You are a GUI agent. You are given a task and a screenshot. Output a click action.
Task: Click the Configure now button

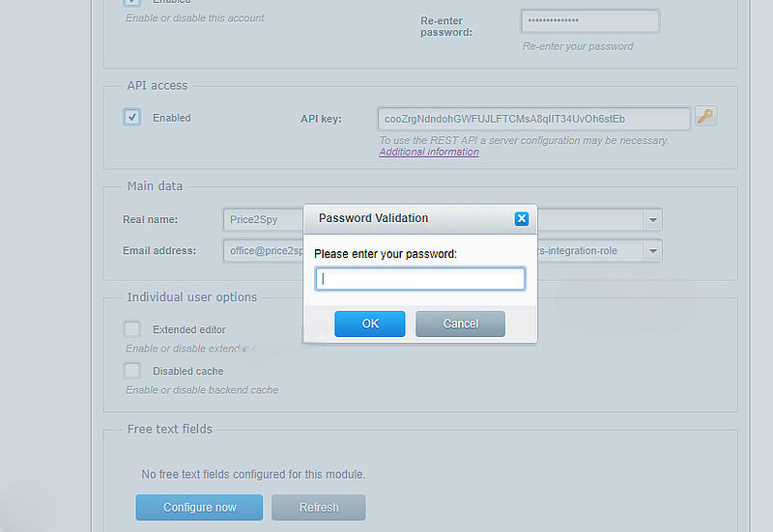pos(199,507)
